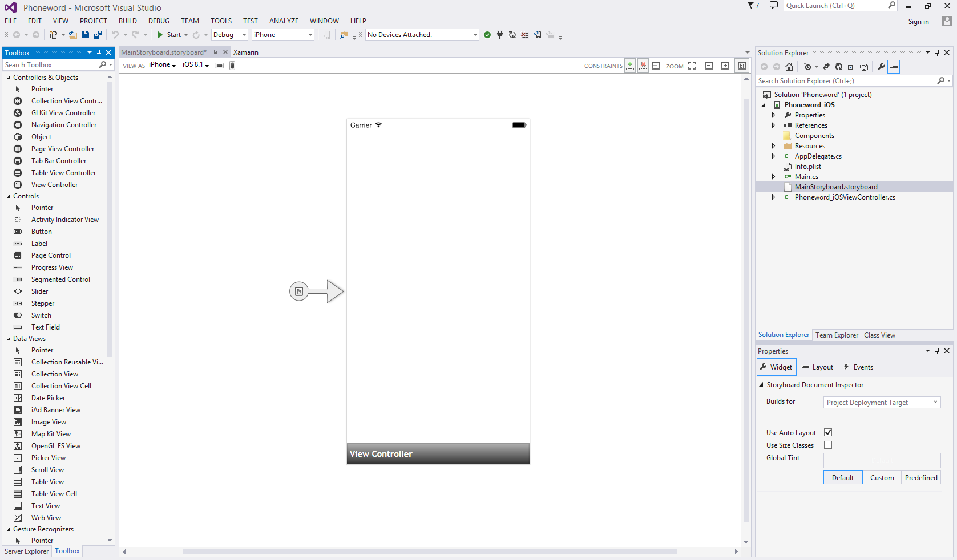This screenshot has width=957, height=560.
Task: Open the Debug configuration dropdown
Action: (x=229, y=35)
